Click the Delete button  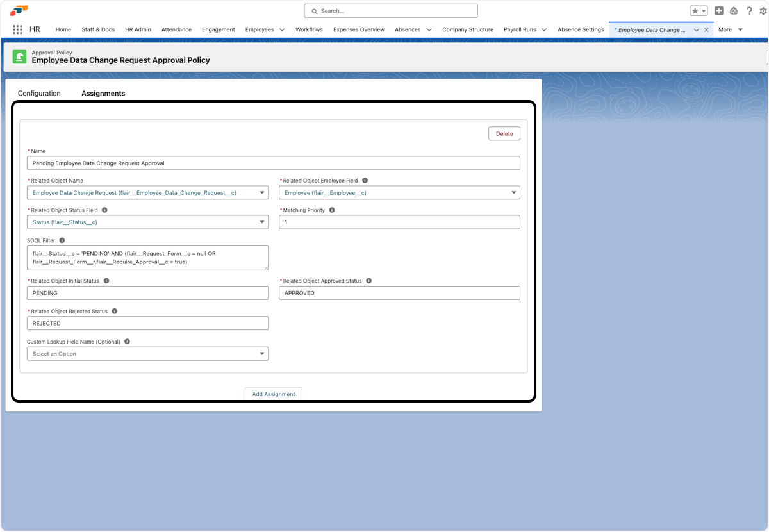click(504, 133)
